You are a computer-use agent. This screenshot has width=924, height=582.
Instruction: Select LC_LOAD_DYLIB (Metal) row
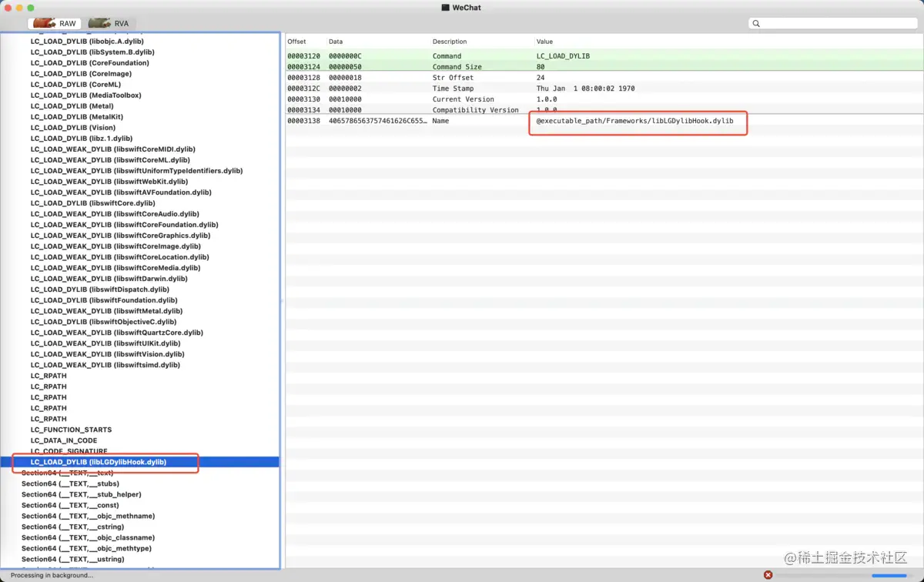pyautogui.click(x=72, y=106)
